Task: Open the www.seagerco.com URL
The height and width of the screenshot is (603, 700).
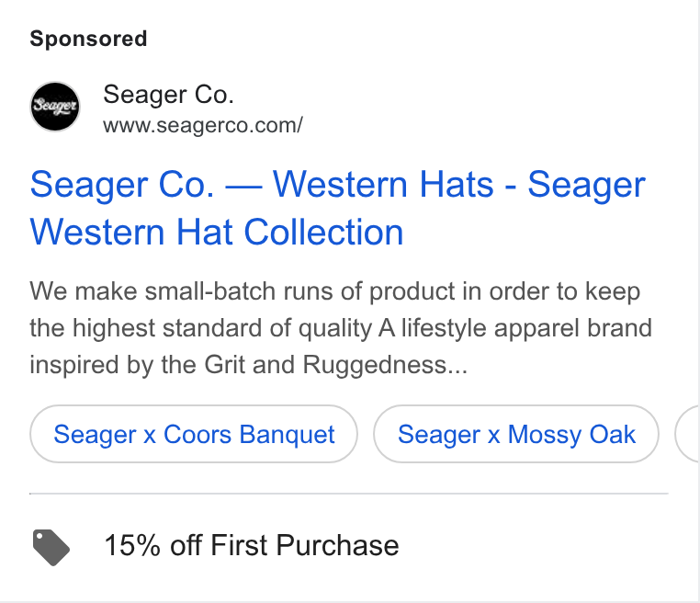Action: tap(203, 126)
